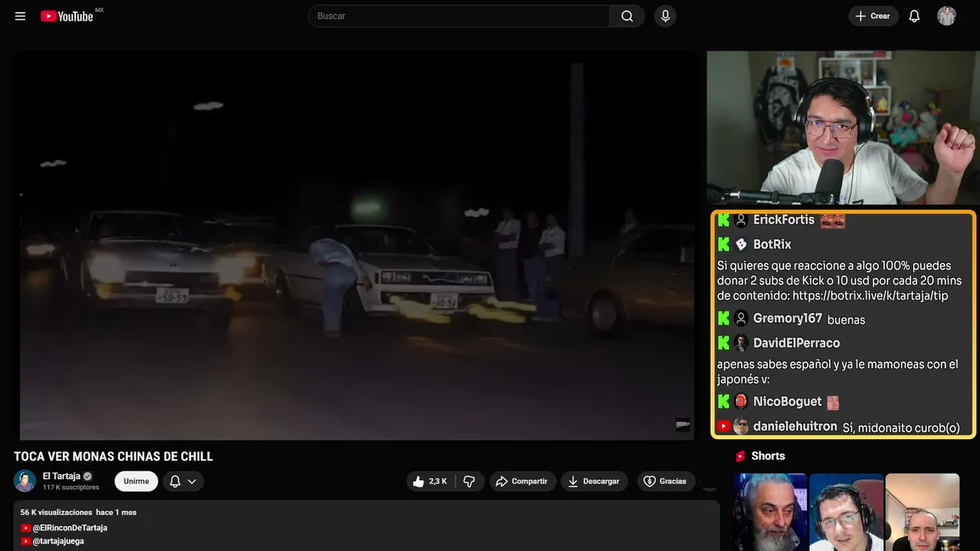Dislike the video with thumbs down
This screenshot has height=551, width=980.
tap(469, 481)
